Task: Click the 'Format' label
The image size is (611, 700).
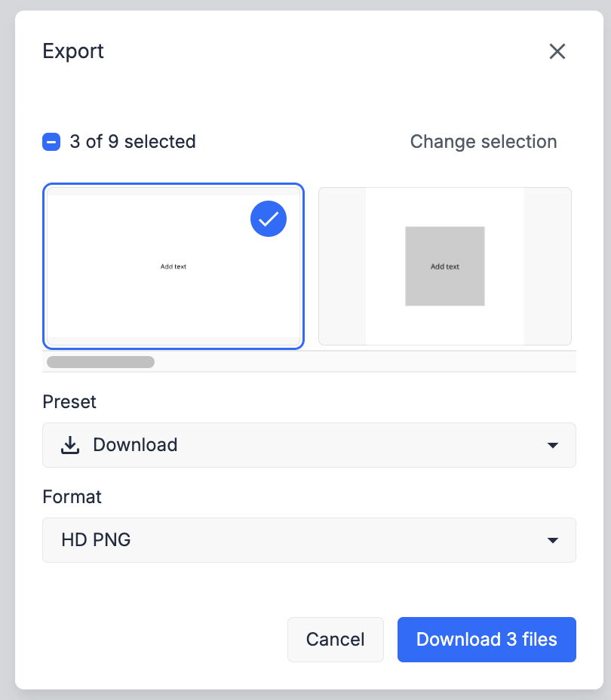Action: pos(72,497)
